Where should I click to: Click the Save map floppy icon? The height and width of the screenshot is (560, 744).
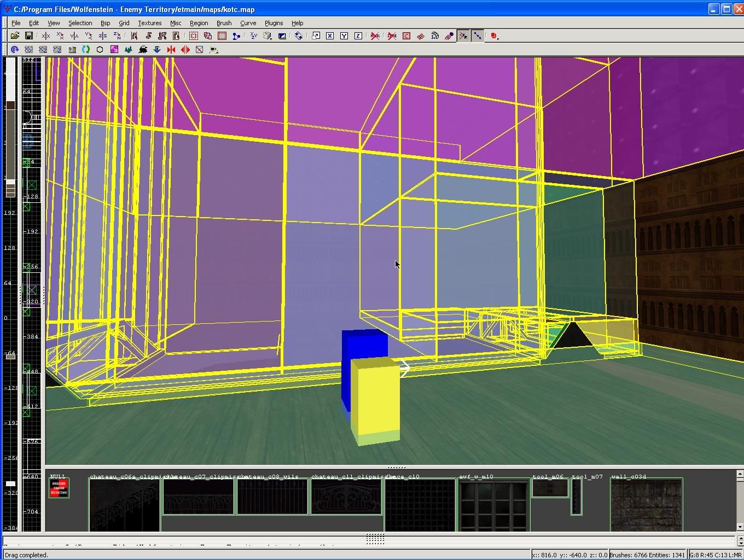click(29, 36)
